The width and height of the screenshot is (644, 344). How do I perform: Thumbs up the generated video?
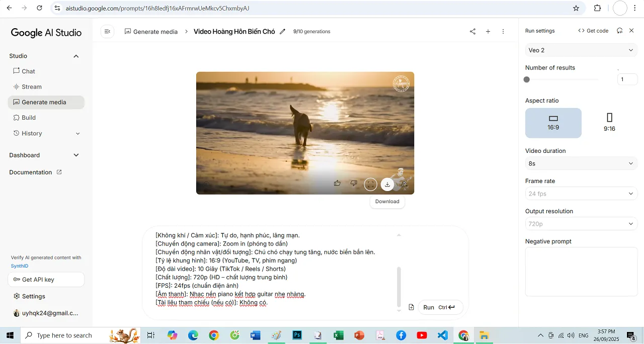click(x=337, y=184)
